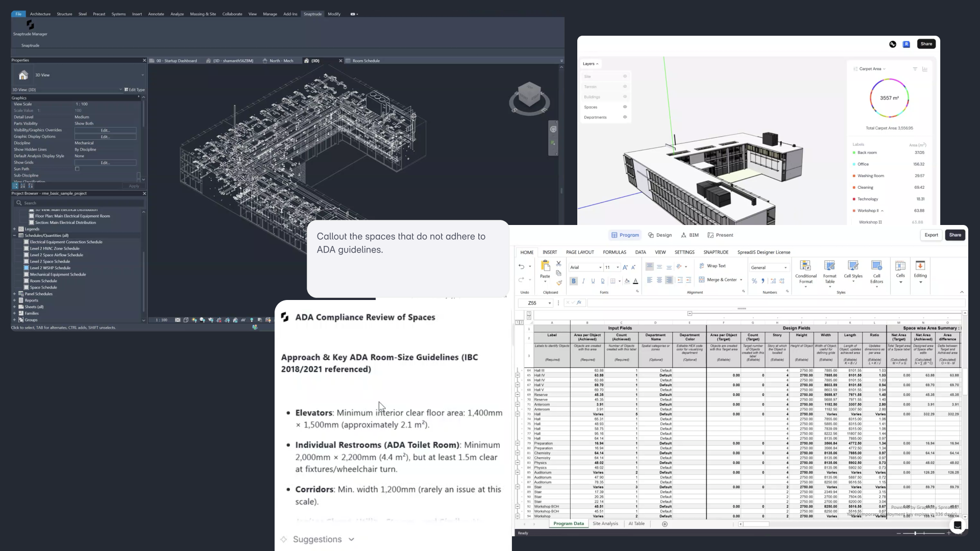Switch to the Site Analysis sheet tab
The width and height of the screenshot is (980, 551).
(x=605, y=523)
